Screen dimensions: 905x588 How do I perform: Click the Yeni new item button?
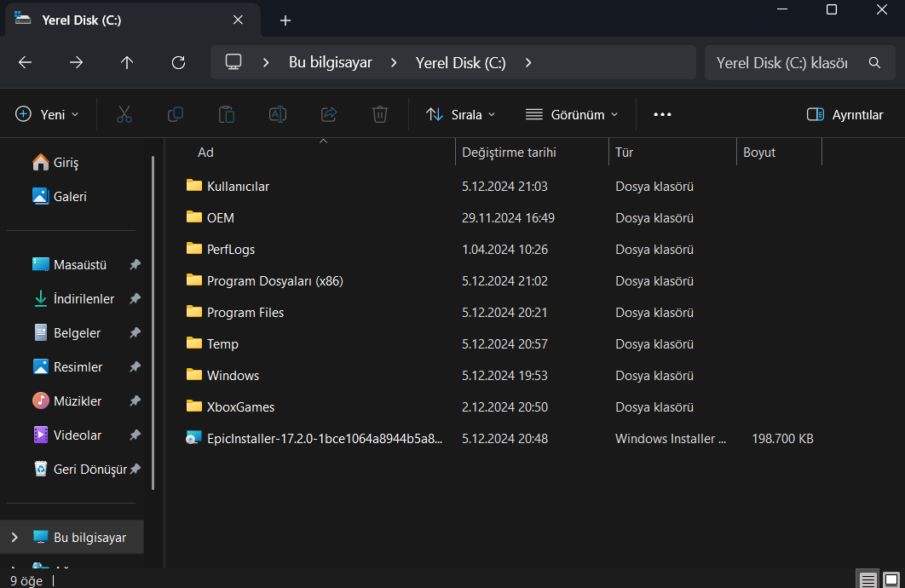pos(48,114)
